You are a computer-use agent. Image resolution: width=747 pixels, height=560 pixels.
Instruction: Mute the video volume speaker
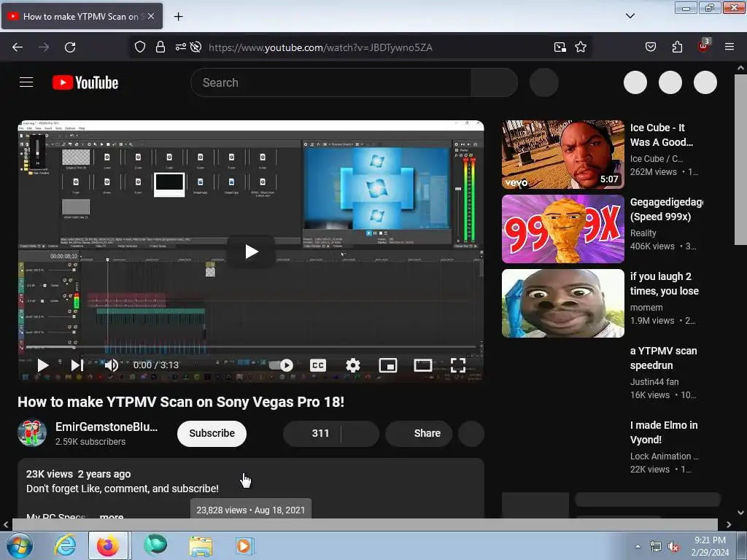click(x=111, y=365)
